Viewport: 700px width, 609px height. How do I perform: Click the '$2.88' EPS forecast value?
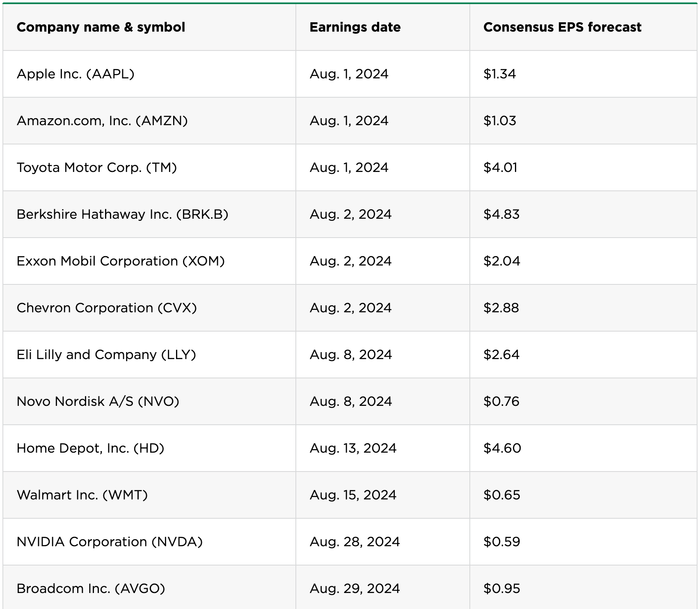(501, 308)
